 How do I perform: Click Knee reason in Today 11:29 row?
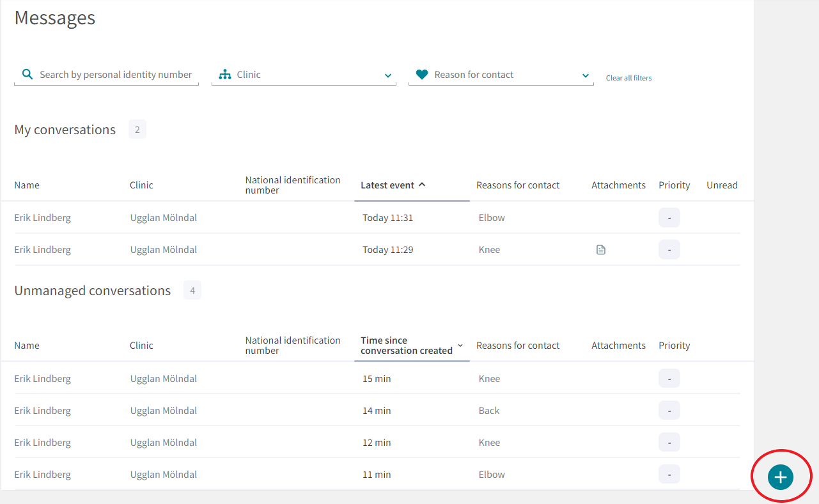(x=489, y=250)
